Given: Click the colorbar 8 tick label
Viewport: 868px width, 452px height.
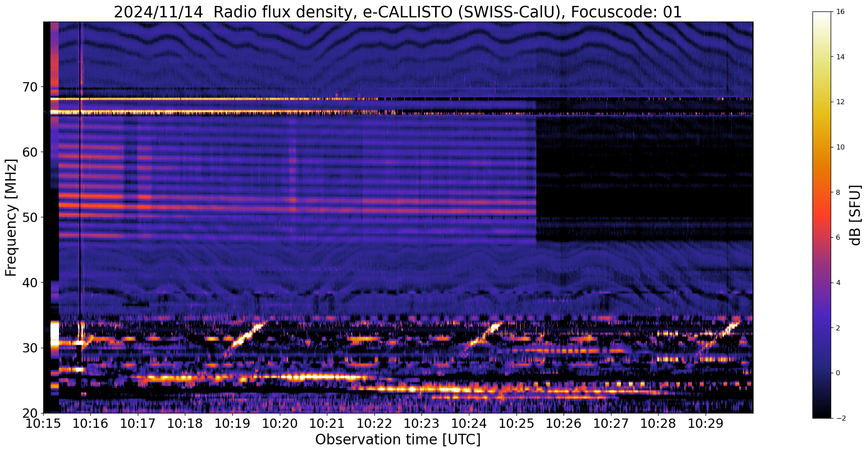Looking at the screenshot, I should coord(837,192).
